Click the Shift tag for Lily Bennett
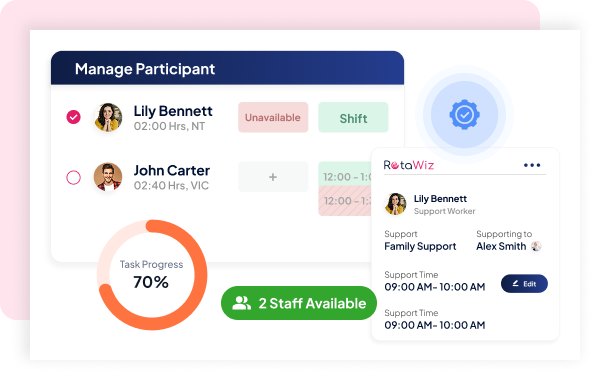 [x=353, y=117]
